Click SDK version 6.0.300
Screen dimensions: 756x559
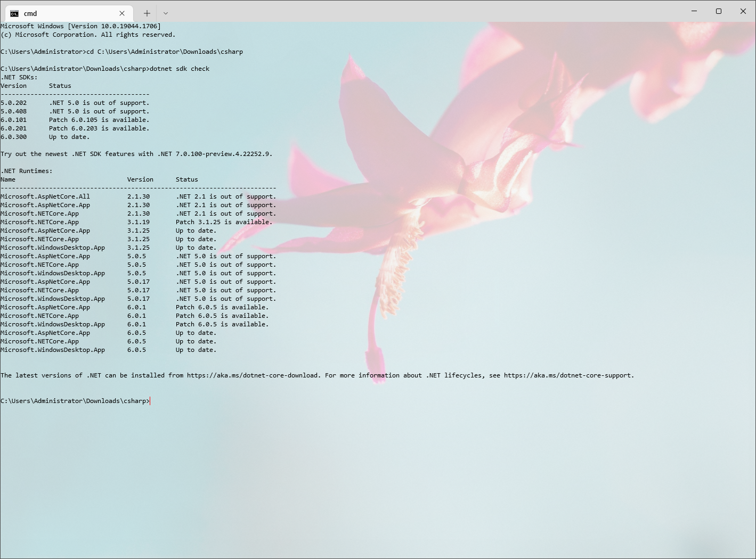(x=14, y=137)
